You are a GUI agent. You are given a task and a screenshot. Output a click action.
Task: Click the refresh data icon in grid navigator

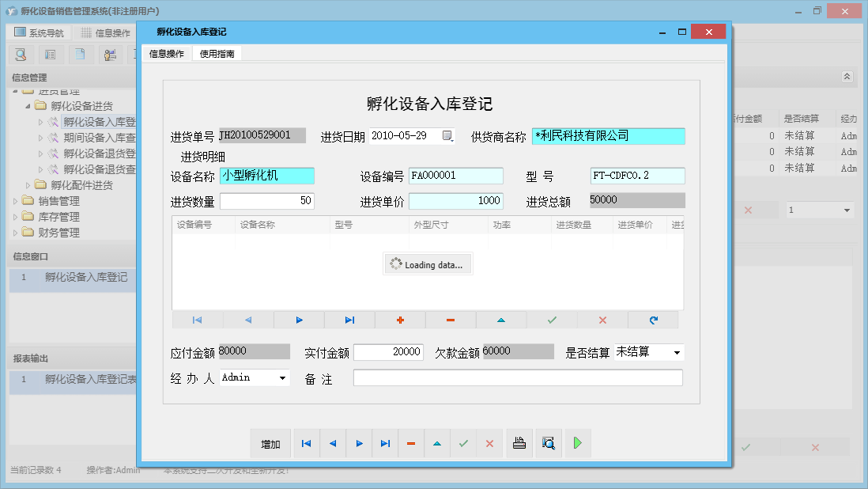pos(652,320)
